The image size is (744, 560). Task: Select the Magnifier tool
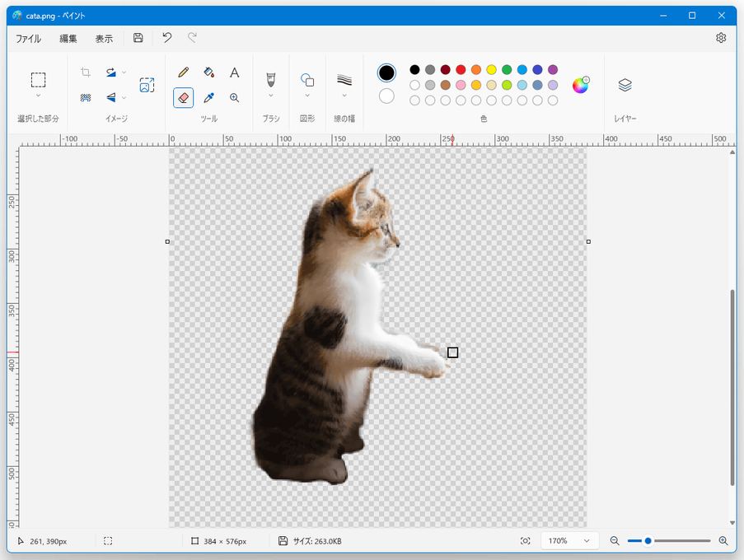tap(234, 98)
